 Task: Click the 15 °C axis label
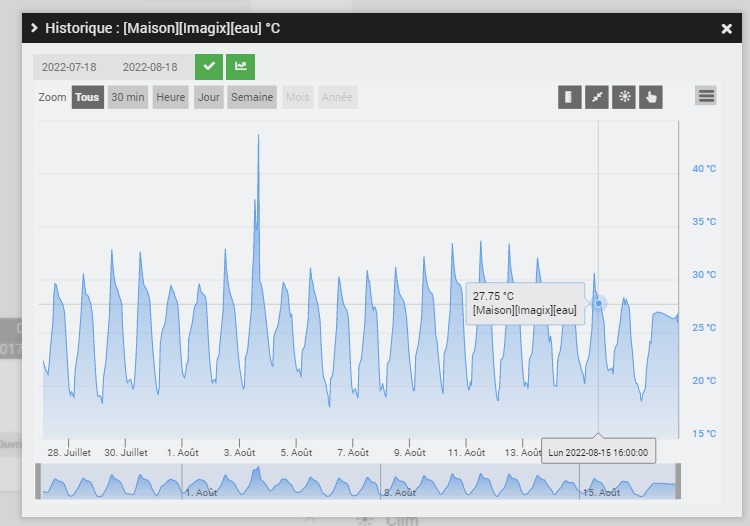click(704, 433)
